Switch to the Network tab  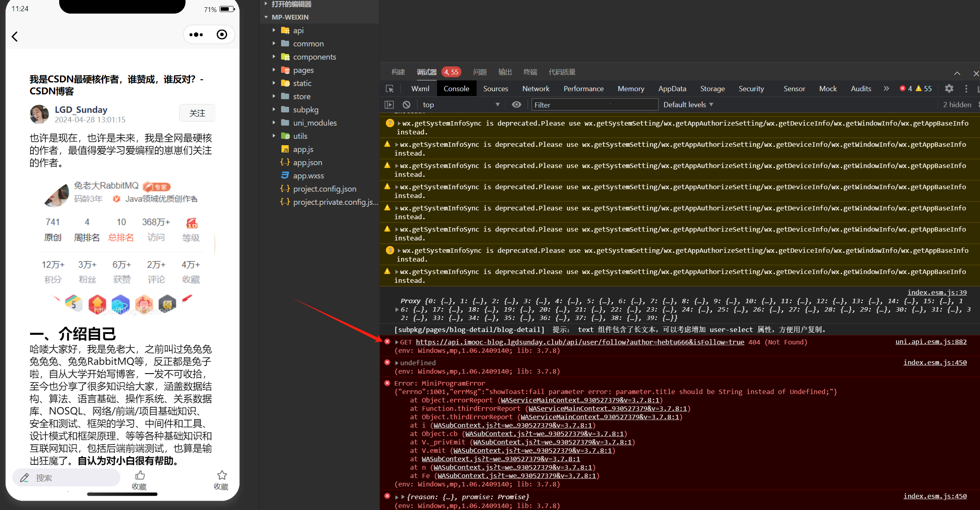click(x=536, y=89)
